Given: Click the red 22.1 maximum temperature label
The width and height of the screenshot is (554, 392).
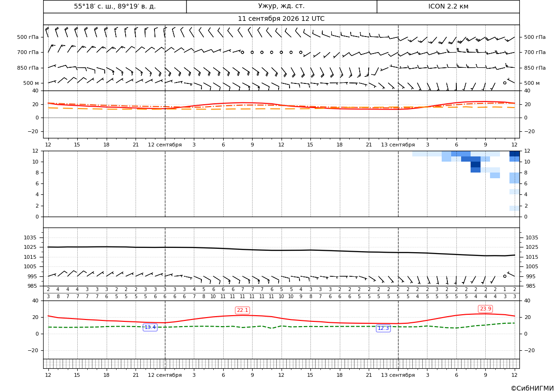Looking at the screenshot, I should [x=242, y=310].
